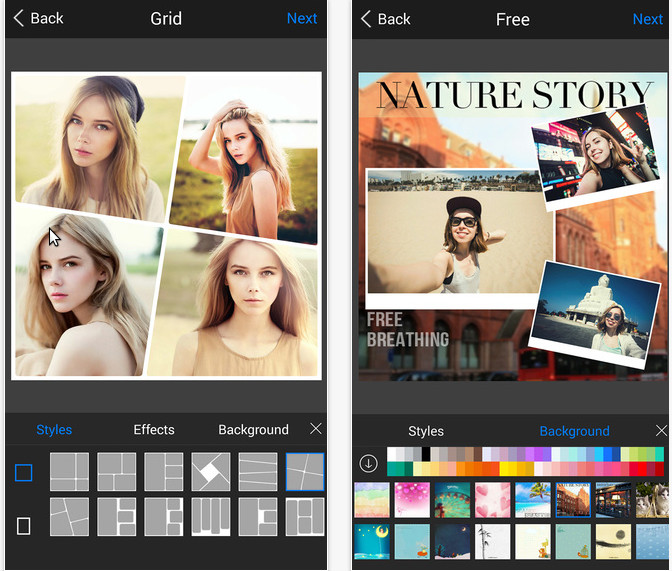Viewport: 672px width, 571px height.
Task: Select the night cafe storefront background
Action: point(613,500)
